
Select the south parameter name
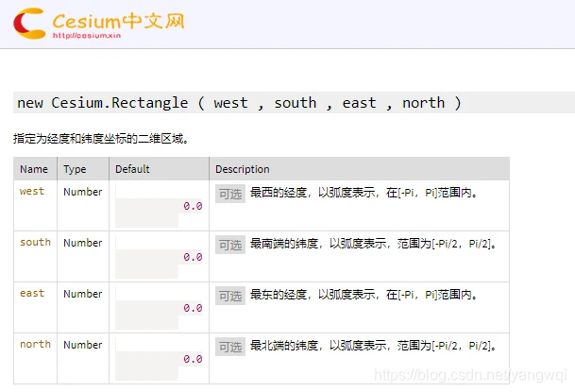tap(35, 242)
